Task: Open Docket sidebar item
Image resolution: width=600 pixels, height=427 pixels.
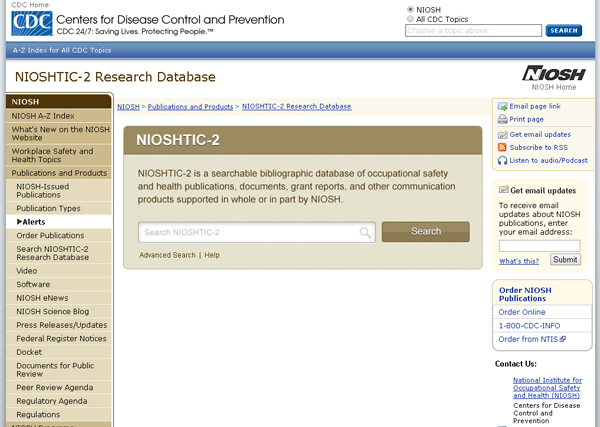Action: (x=59, y=352)
